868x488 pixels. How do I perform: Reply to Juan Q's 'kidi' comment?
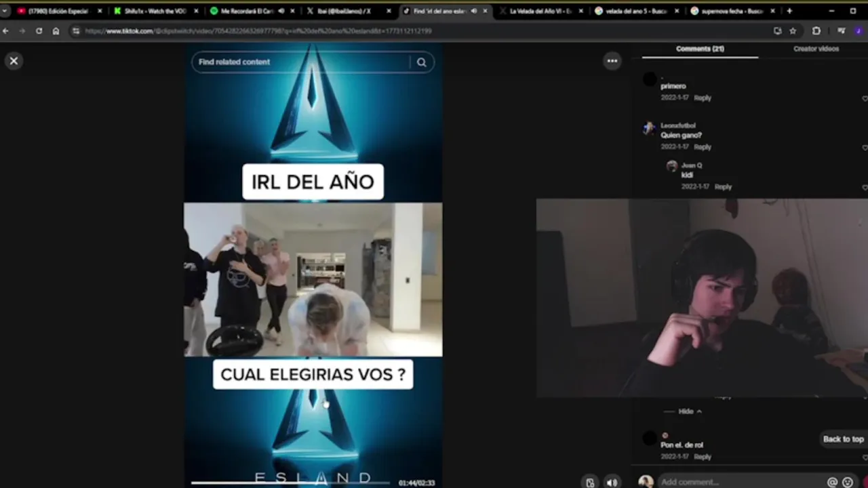click(x=723, y=187)
